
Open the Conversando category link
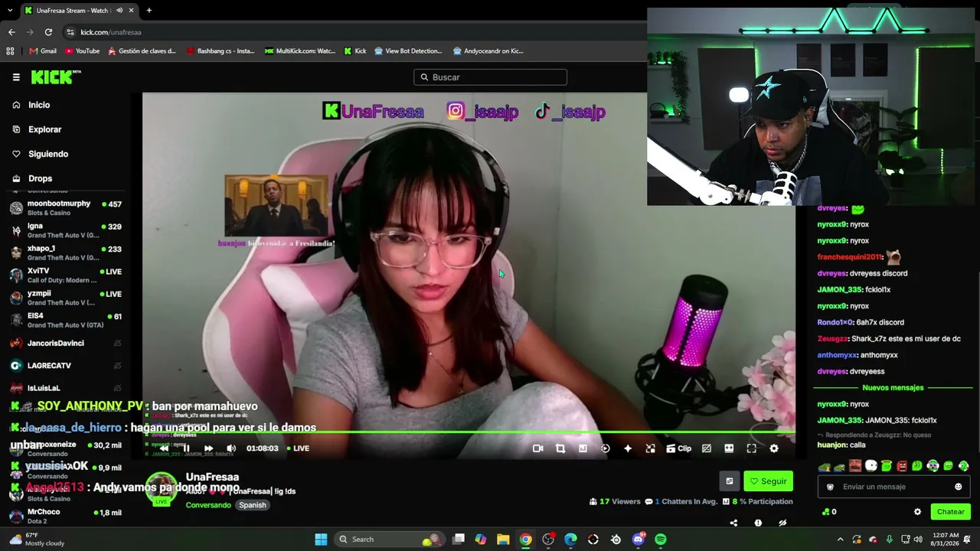[208, 505]
